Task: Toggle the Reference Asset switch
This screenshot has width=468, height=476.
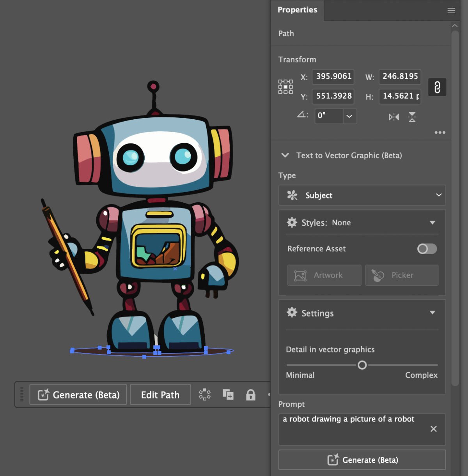Action: [x=427, y=249]
